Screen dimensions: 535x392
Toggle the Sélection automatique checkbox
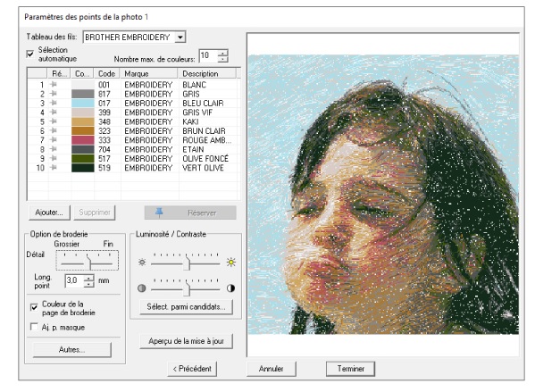(x=30, y=54)
